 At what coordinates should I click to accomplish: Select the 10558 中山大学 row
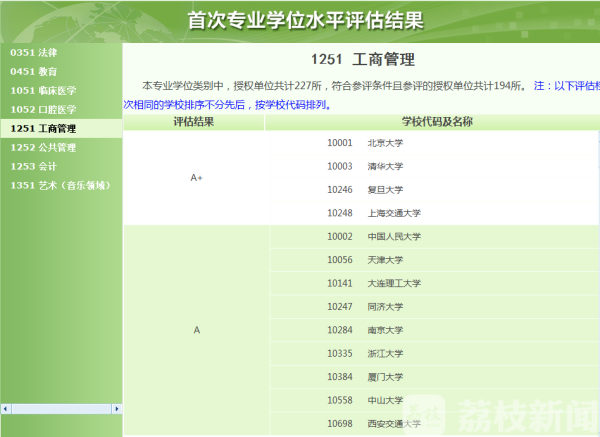click(434, 400)
